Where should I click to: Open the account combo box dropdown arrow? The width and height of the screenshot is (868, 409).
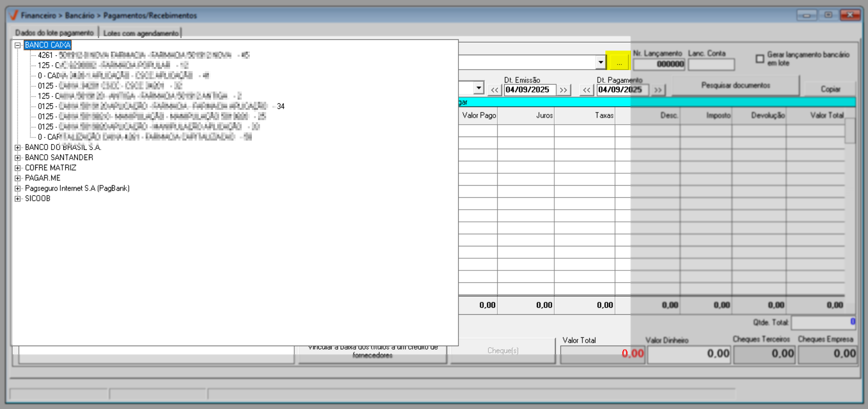point(600,62)
